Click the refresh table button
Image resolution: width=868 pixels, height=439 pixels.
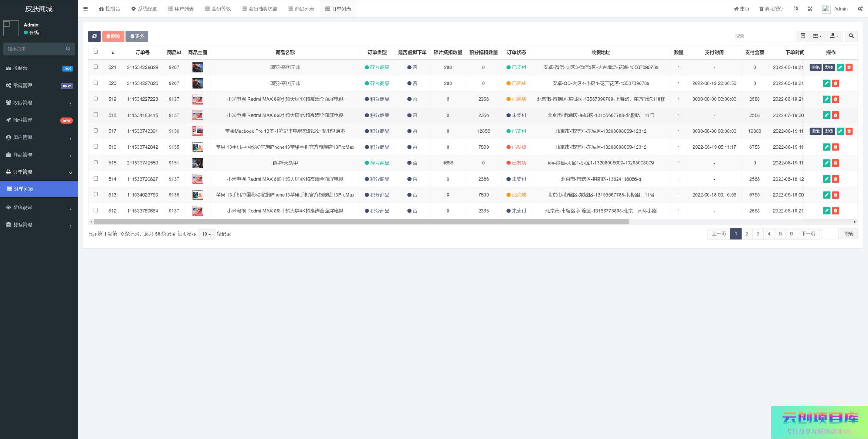tap(95, 36)
